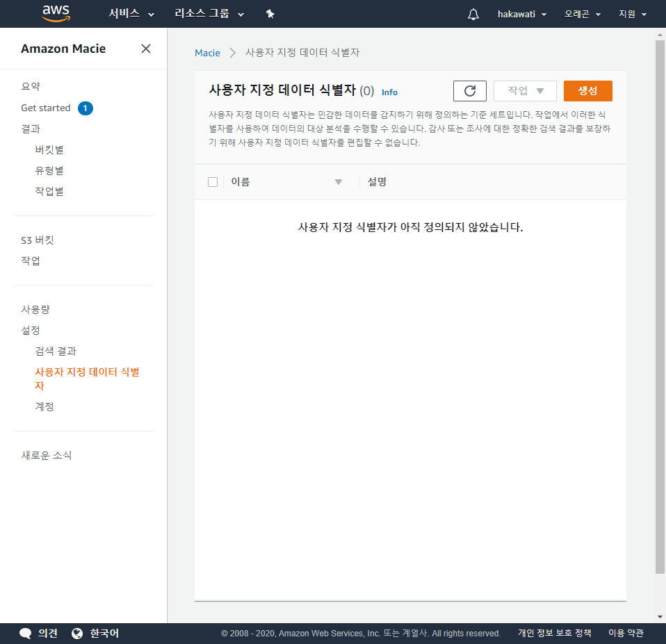Open 개인 정보 보호 정책 link
The width and height of the screenshot is (666, 644).
[x=554, y=633]
